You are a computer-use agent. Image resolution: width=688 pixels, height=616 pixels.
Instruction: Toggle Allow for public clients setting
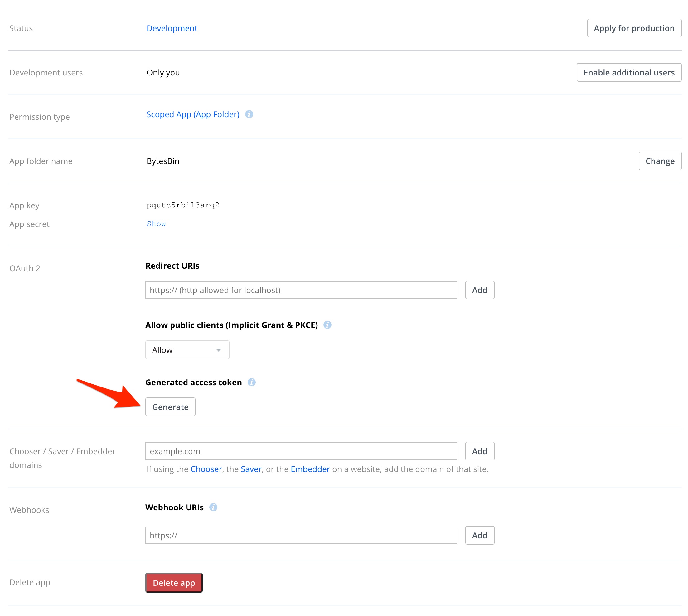(187, 349)
